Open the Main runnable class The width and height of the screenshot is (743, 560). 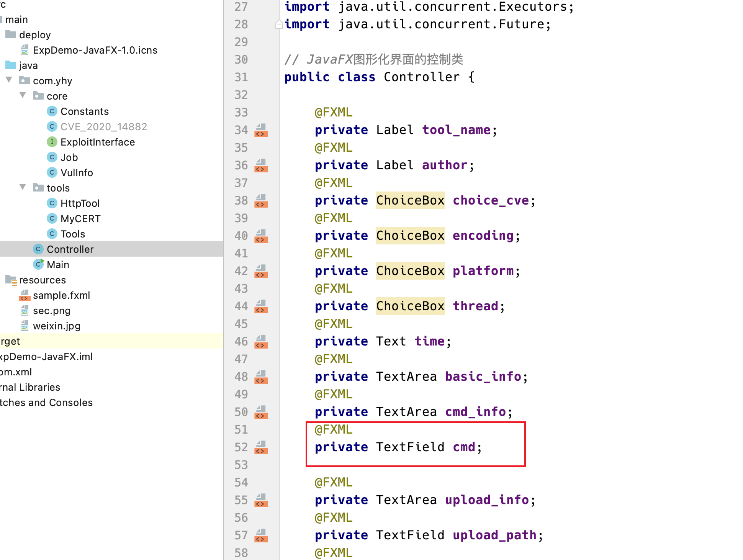(x=57, y=265)
